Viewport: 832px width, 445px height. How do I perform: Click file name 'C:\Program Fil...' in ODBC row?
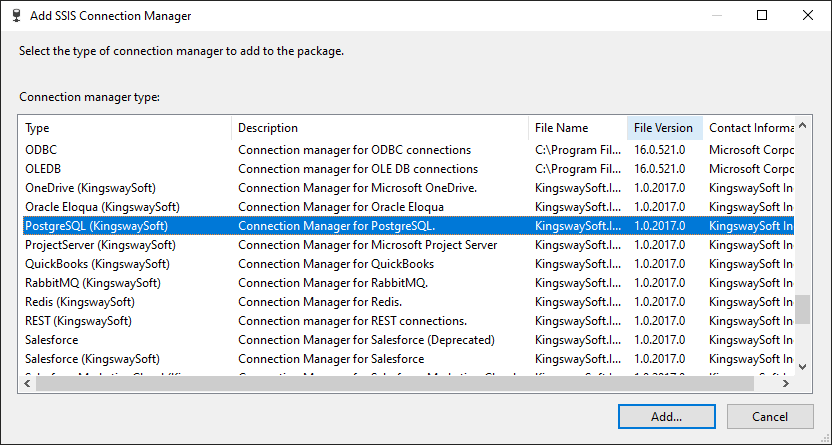point(578,150)
